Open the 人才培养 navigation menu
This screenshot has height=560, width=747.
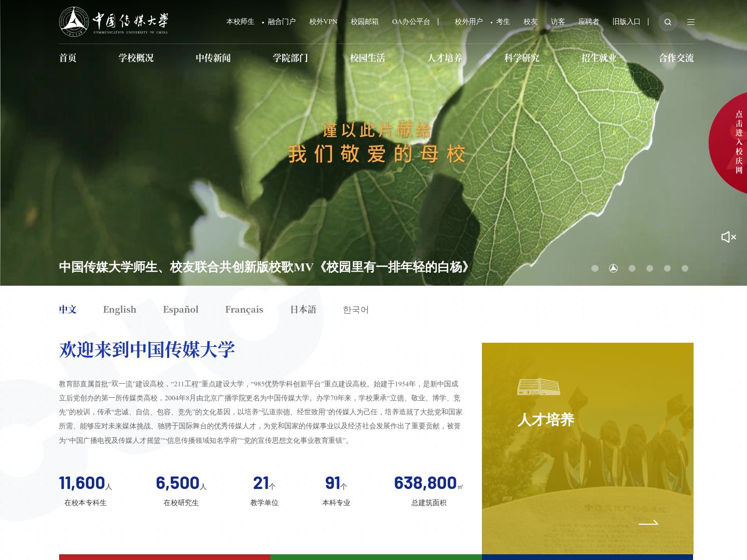(x=445, y=58)
